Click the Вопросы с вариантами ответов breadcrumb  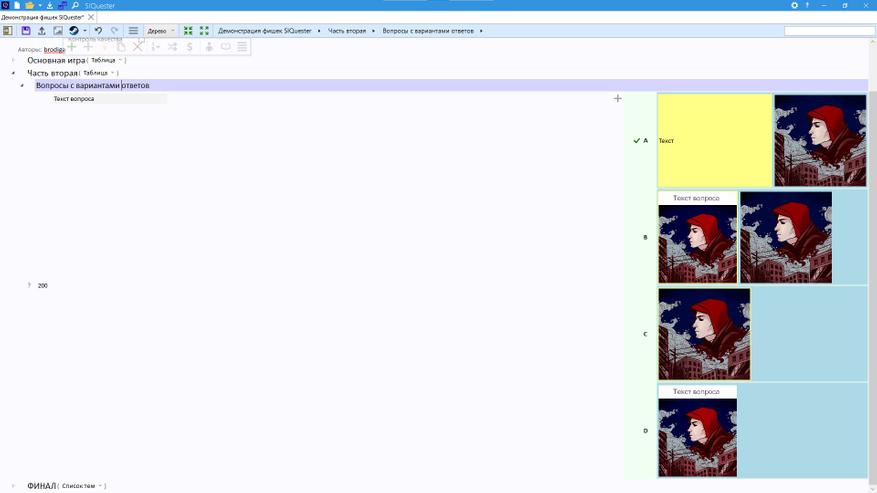click(428, 31)
